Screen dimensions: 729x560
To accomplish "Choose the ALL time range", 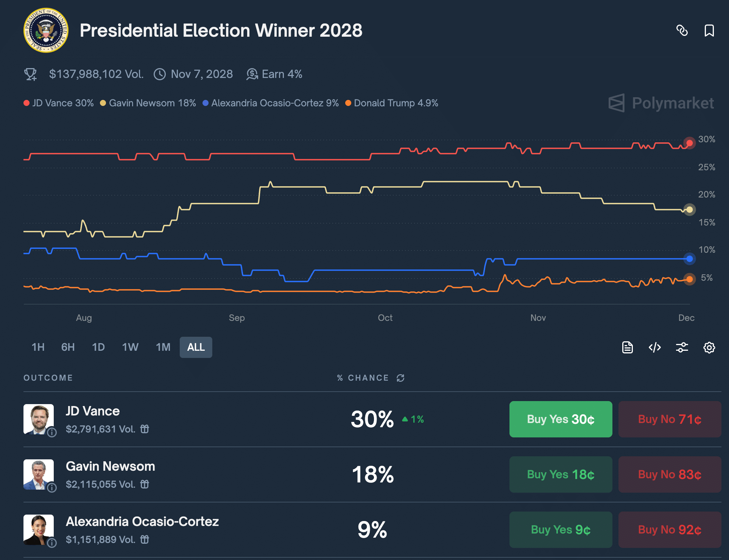I will pyautogui.click(x=196, y=347).
